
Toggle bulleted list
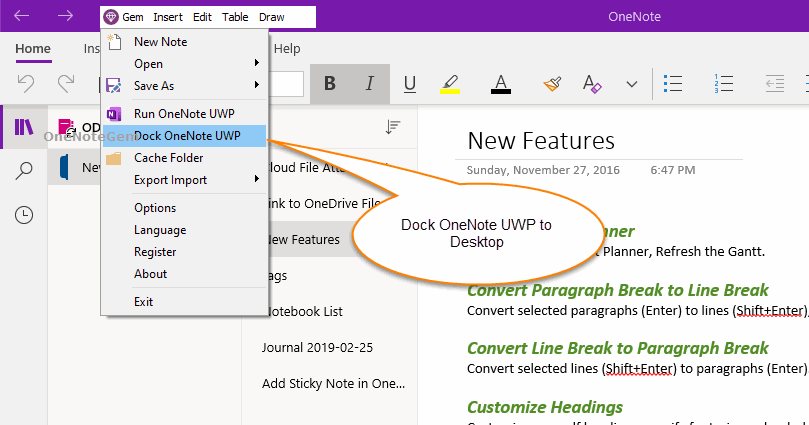click(673, 84)
